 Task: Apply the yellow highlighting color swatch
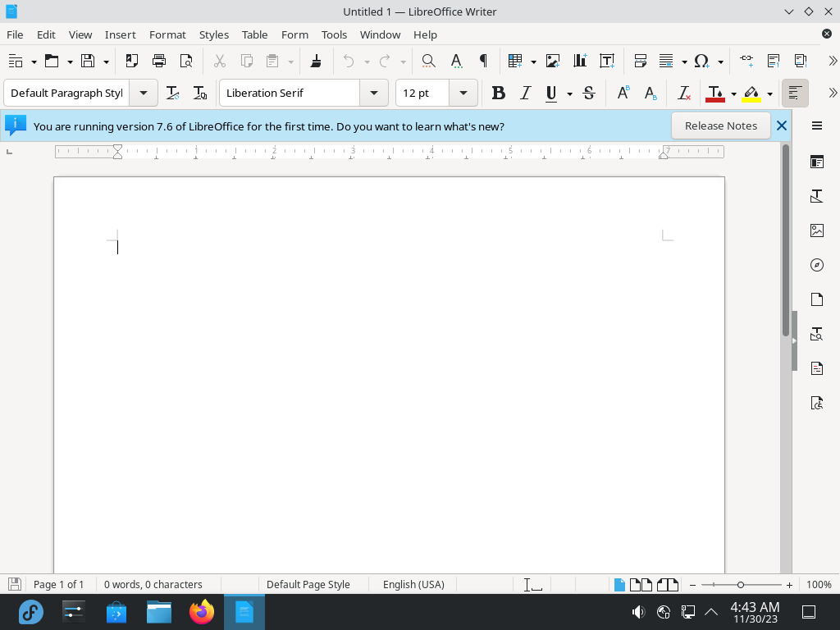(751, 94)
